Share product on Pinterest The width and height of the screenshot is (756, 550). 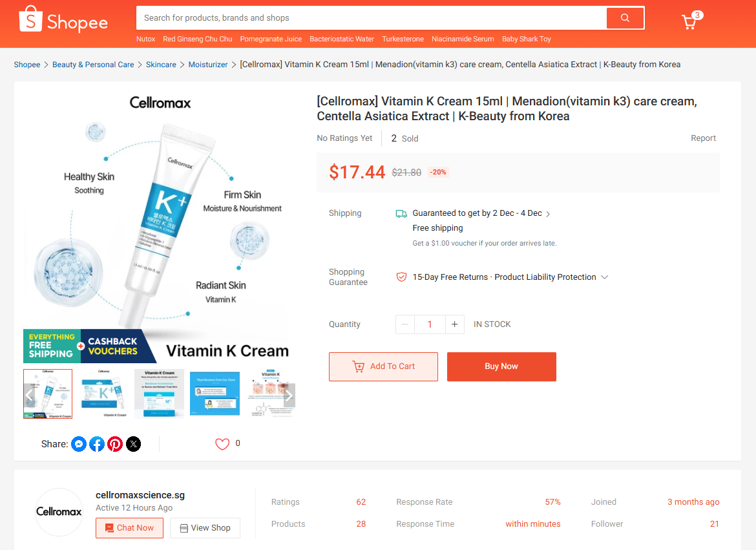click(115, 444)
